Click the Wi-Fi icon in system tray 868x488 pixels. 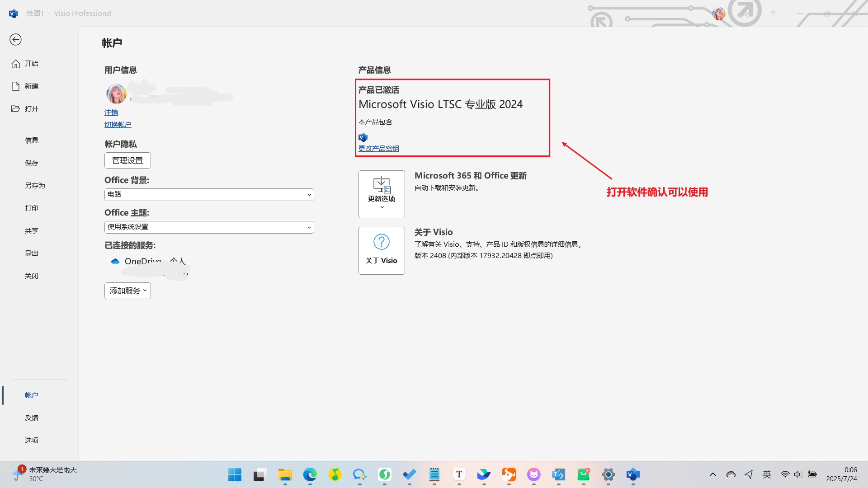pos(784,475)
